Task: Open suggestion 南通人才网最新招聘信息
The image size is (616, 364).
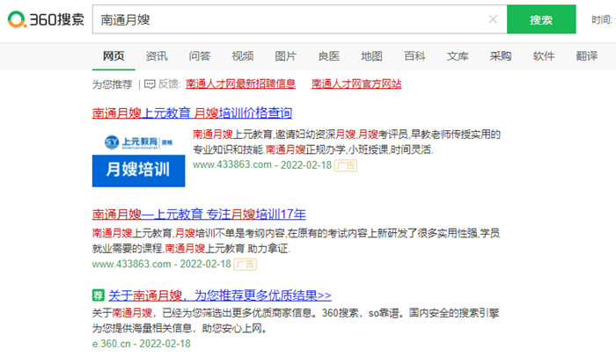Action: [240, 84]
